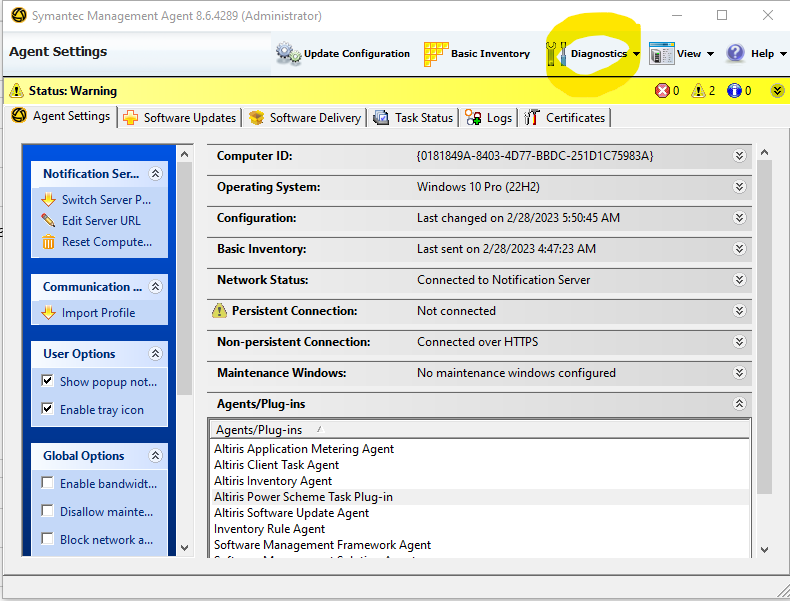Click the Import Profile link

coord(97,313)
